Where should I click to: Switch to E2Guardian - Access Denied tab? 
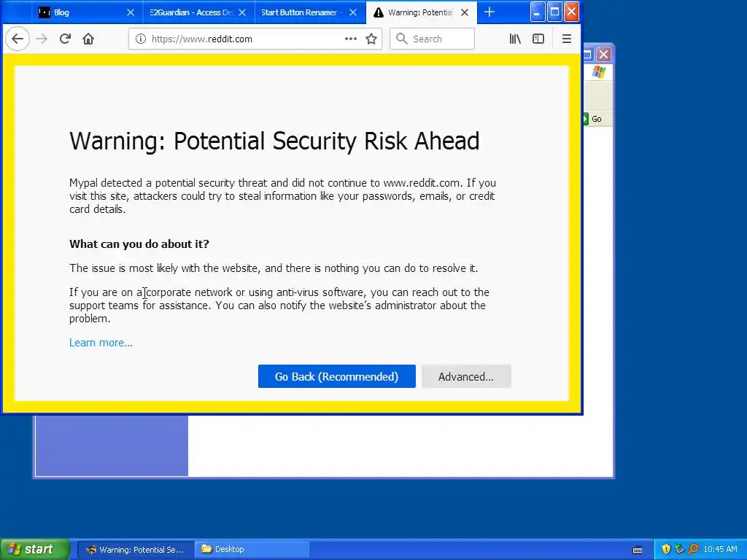pos(198,13)
